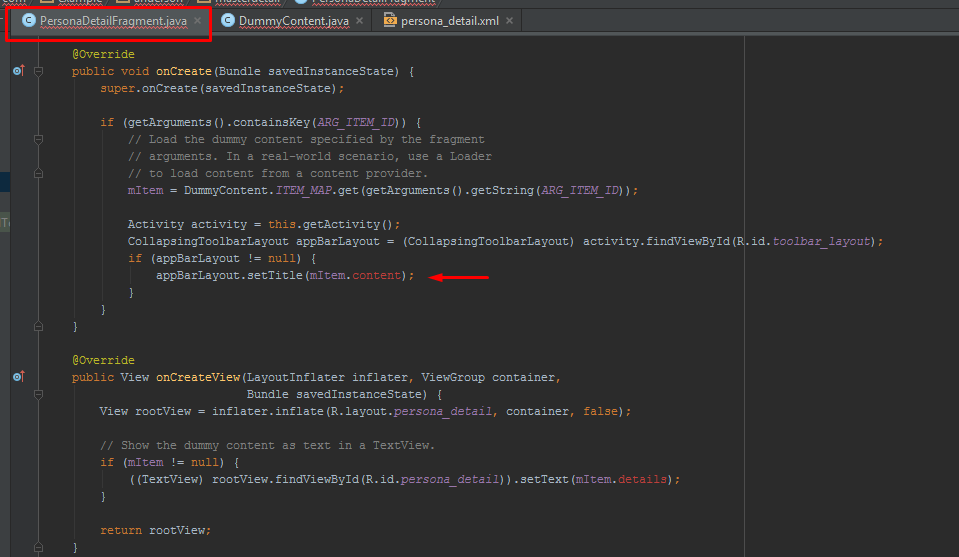The width and height of the screenshot is (959, 557).
Task: Click the closing fold marker of onCreate method
Action: [x=38, y=326]
